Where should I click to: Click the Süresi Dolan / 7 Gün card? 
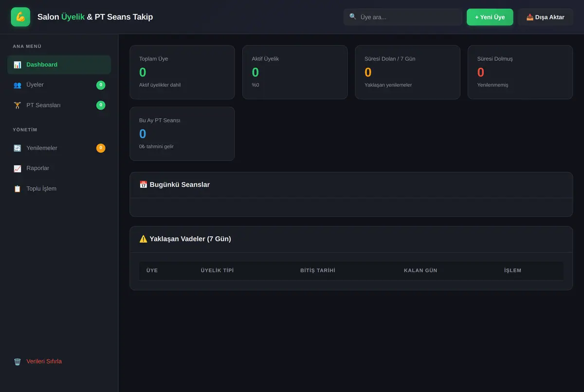click(x=408, y=72)
